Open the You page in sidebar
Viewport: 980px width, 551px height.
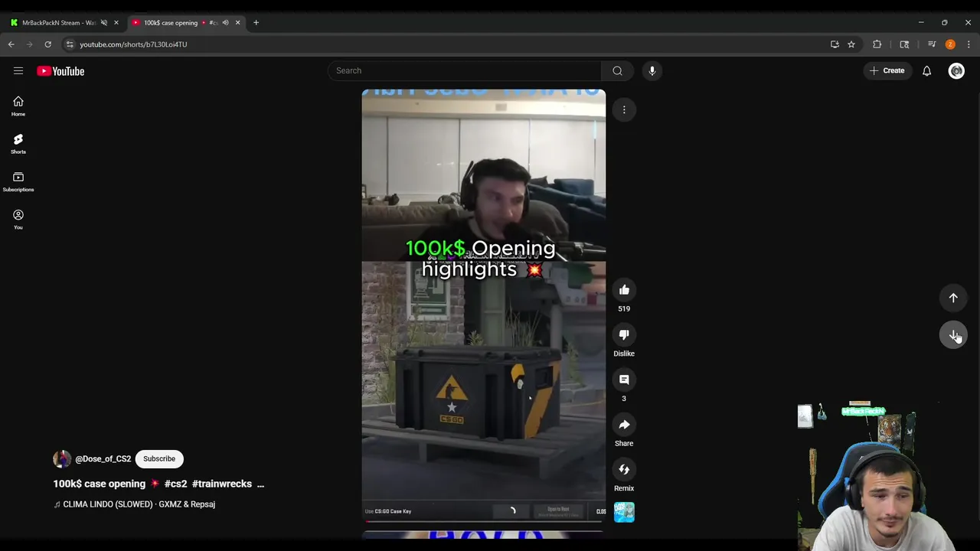[18, 220]
